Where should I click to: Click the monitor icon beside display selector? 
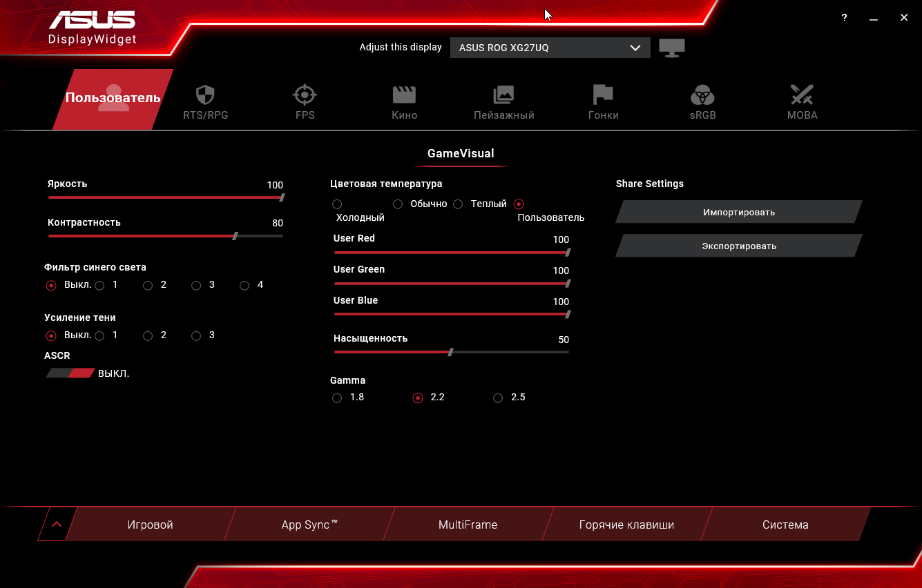click(671, 48)
